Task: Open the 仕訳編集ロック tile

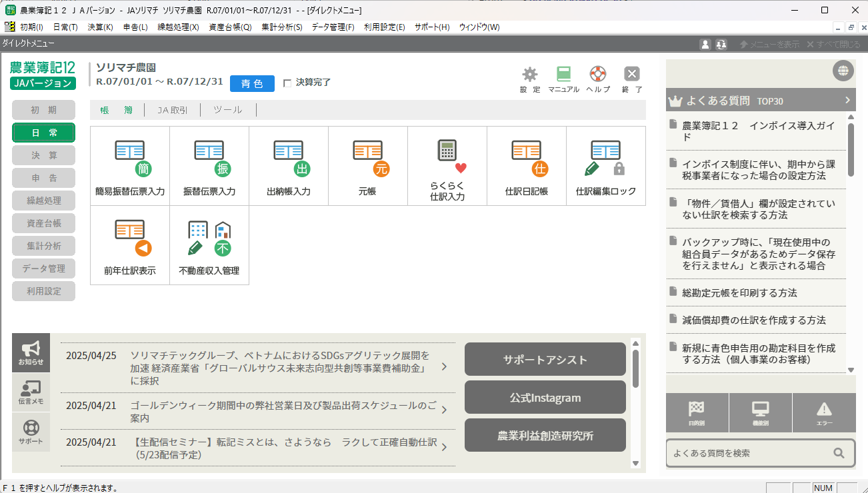Action: click(606, 166)
